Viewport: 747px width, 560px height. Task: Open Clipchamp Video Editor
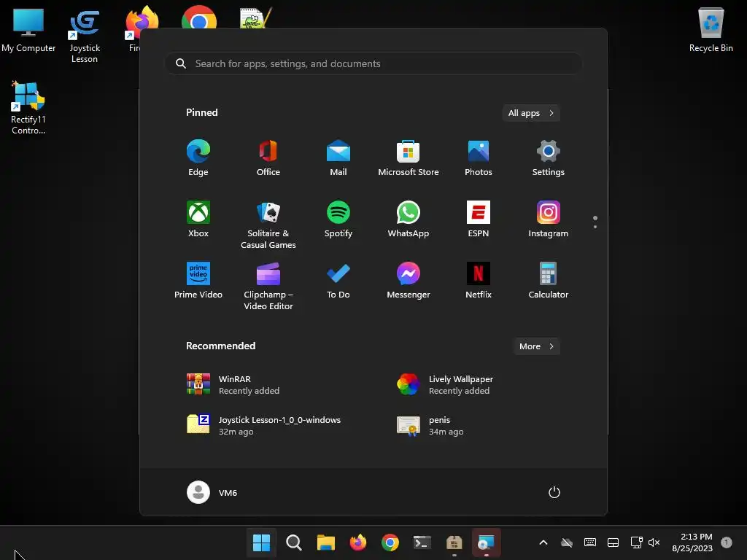pos(268,286)
